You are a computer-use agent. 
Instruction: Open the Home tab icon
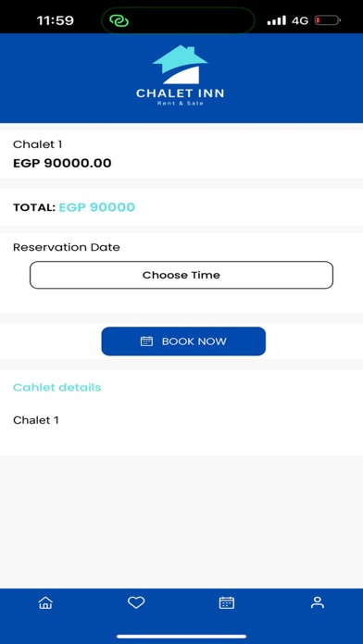pos(45,603)
